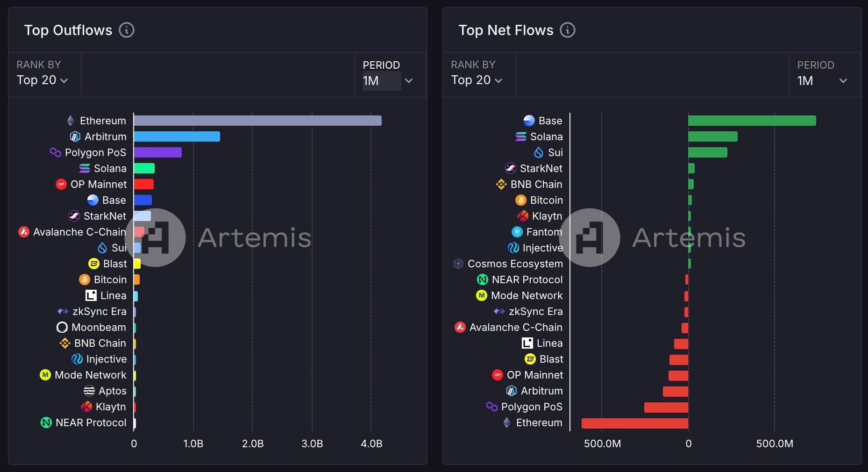Click the Bitcoin icon in Top Outflows

click(85, 279)
